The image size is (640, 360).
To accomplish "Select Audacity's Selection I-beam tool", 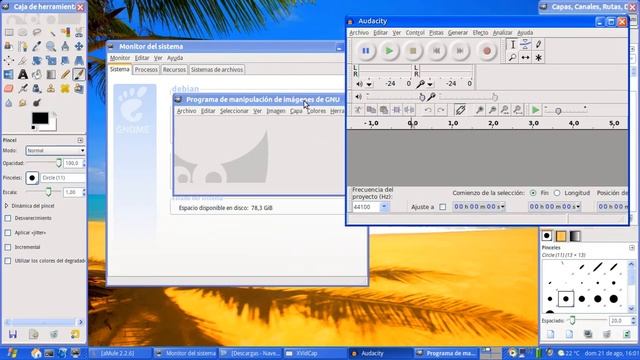I will [513, 44].
